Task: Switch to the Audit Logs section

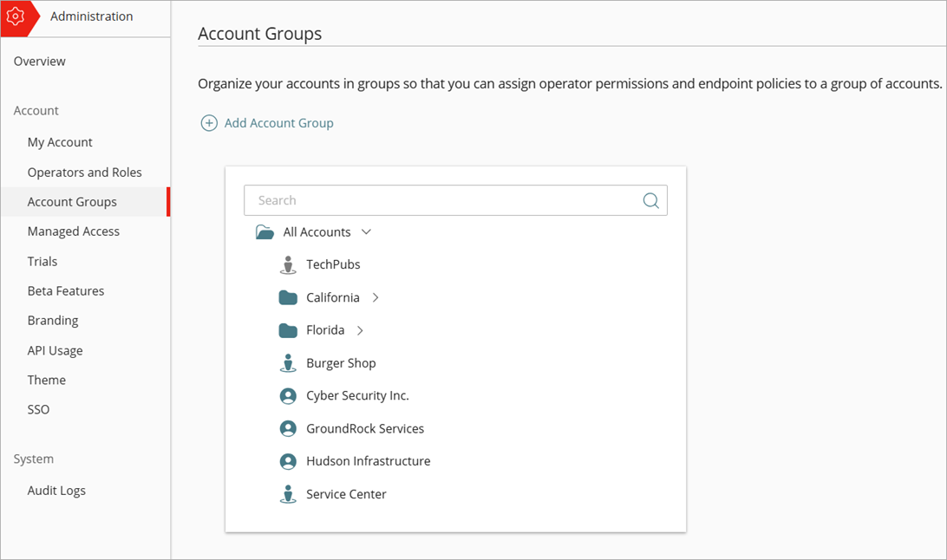Action: coord(56,490)
